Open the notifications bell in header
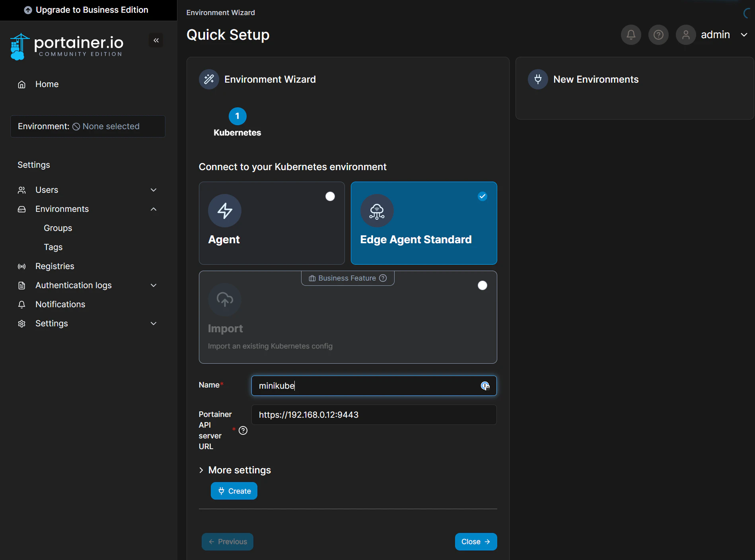 tap(631, 35)
